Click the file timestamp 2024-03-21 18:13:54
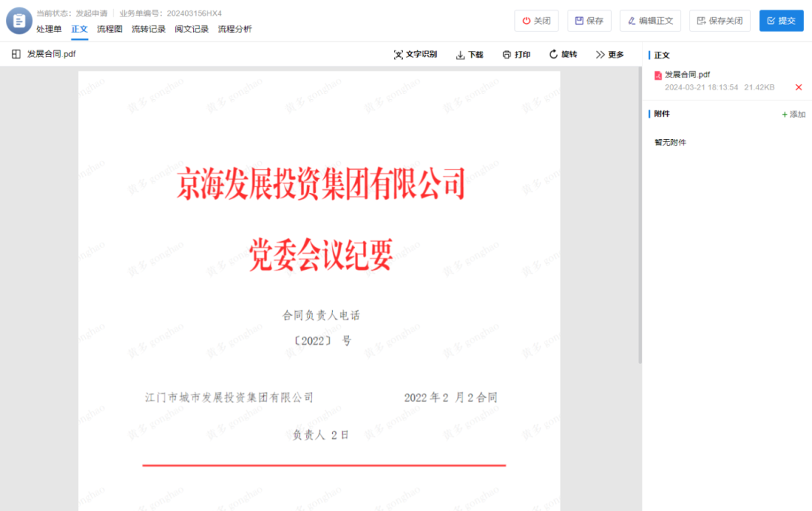 point(701,87)
